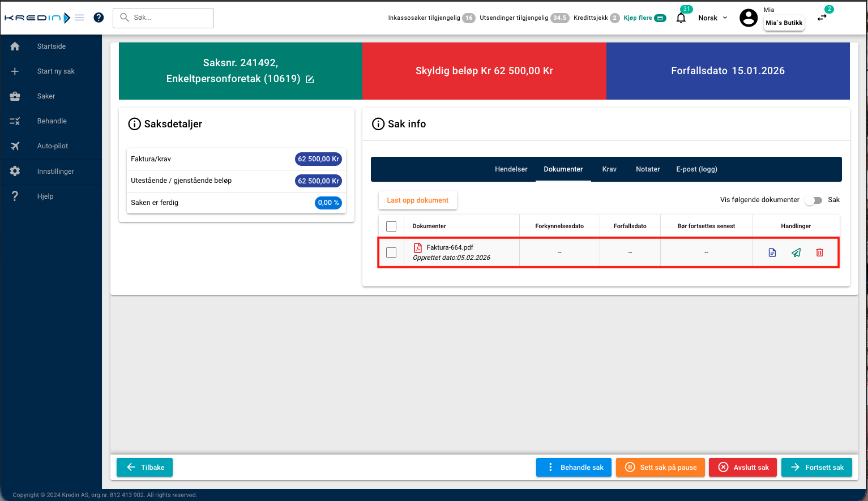The image size is (868, 501).
Task: Edit the case name with pencil icon
Action: [x=310, y=79]
